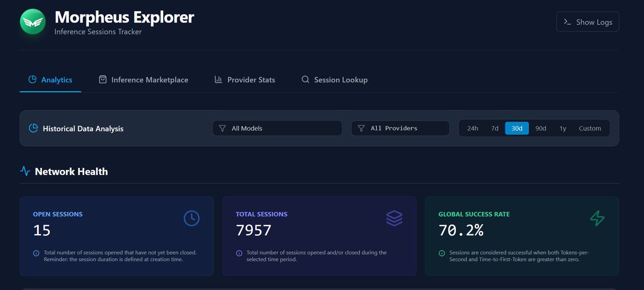
Task: Select the 30d time range
Action: click(x=517, y=129)
